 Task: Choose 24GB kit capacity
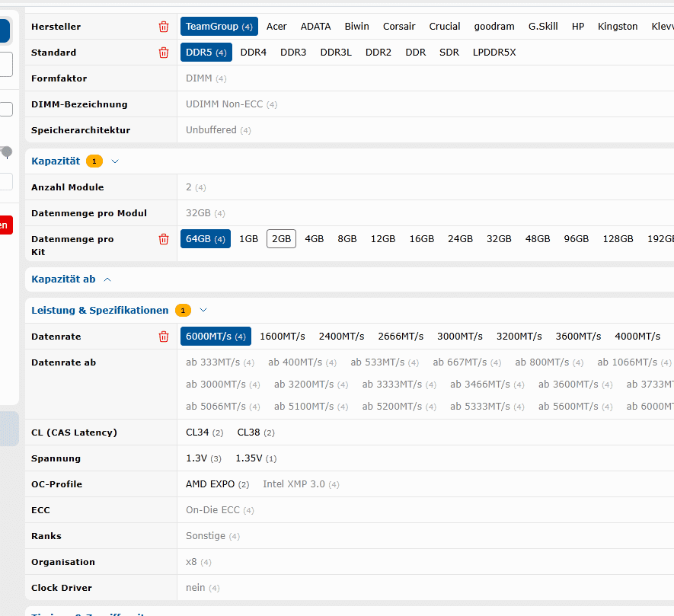460,239
